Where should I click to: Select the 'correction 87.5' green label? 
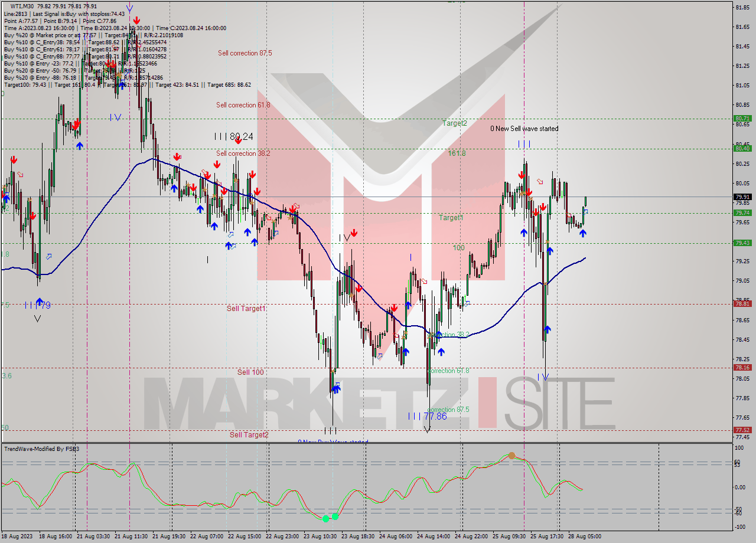click(x=448, y=410)
